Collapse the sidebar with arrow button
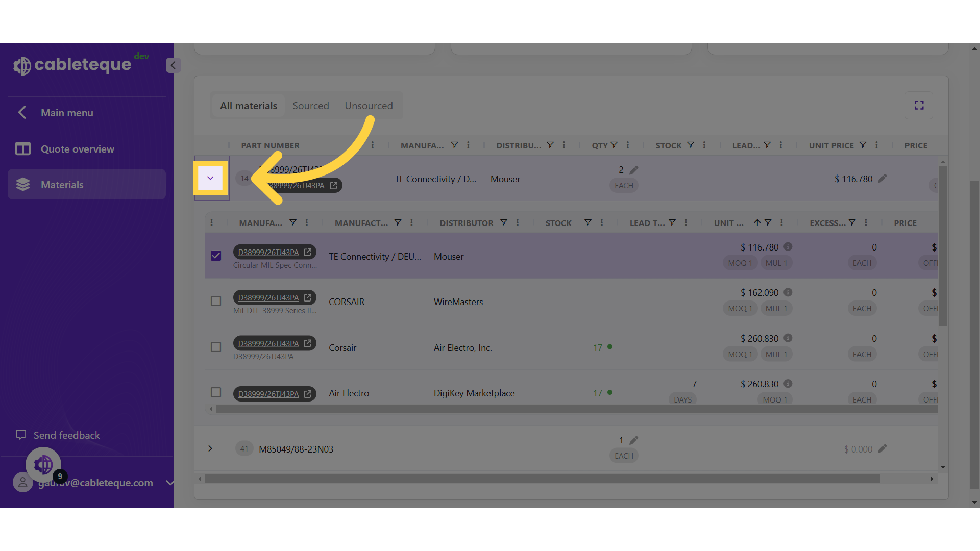 click(x=173, y=65)
